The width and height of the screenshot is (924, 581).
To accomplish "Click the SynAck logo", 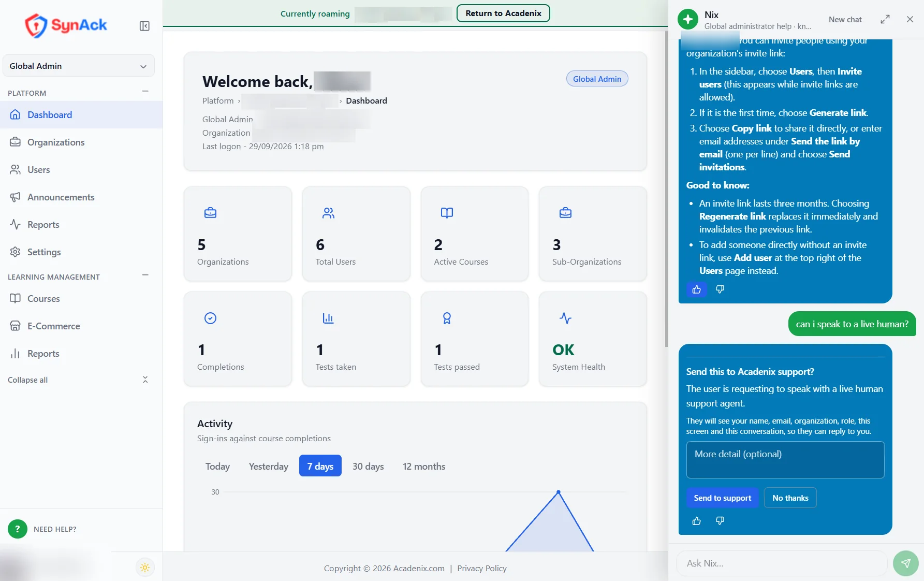I will tap(66, 25).
